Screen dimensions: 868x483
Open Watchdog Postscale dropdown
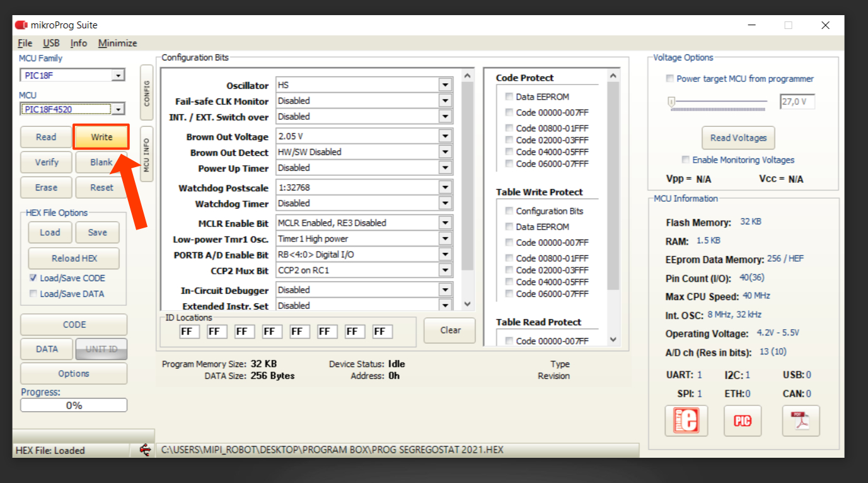click(446, 188)
